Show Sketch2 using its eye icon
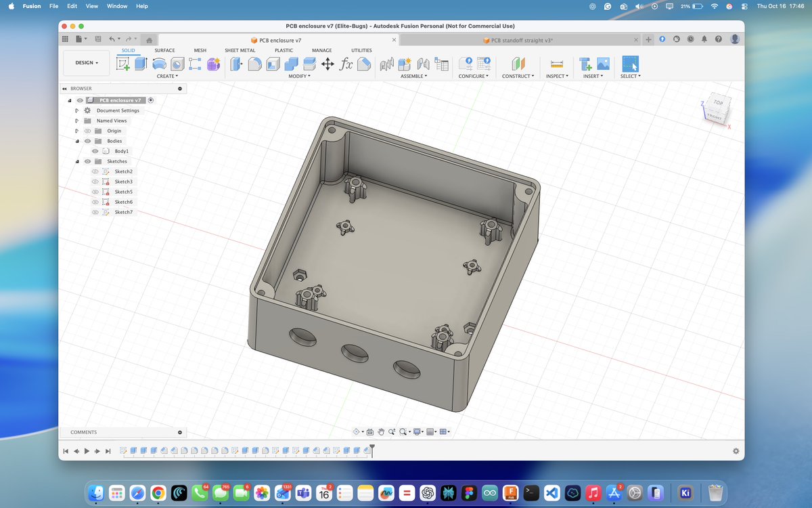Image resolution: width=812 pixels, height=508 pixels. 95,171
